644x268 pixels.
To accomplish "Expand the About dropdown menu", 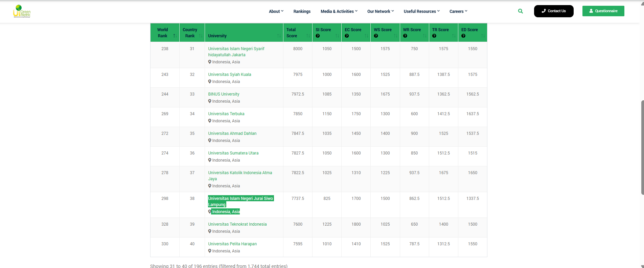I will pos(276,11).
